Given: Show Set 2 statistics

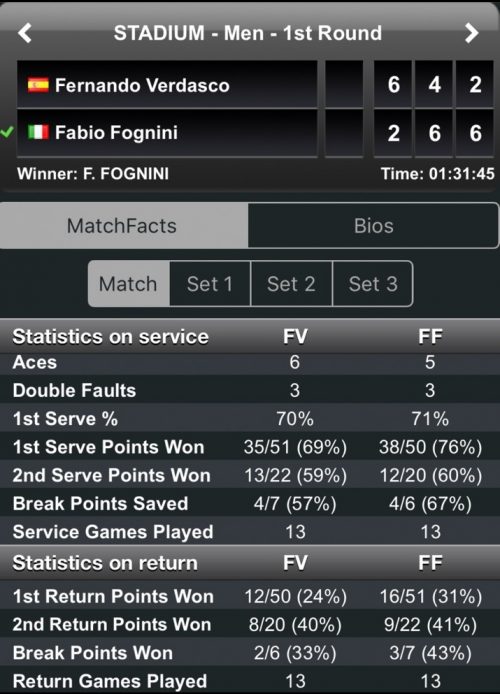Looking at the screenshot, I should pyautogui.click(x=291, y=284).
